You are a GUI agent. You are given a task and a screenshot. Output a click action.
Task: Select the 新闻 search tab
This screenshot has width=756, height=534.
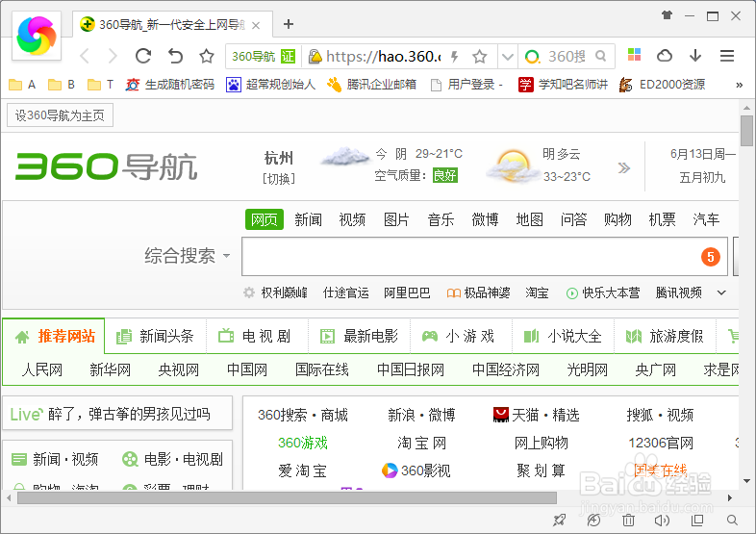point(308,219)
